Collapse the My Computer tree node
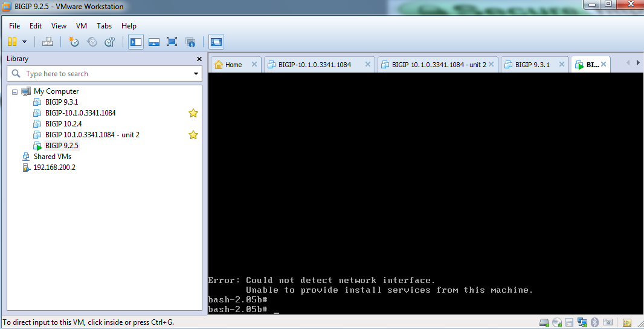This screenshot has width=644, height=329. (x=14, y=92)
